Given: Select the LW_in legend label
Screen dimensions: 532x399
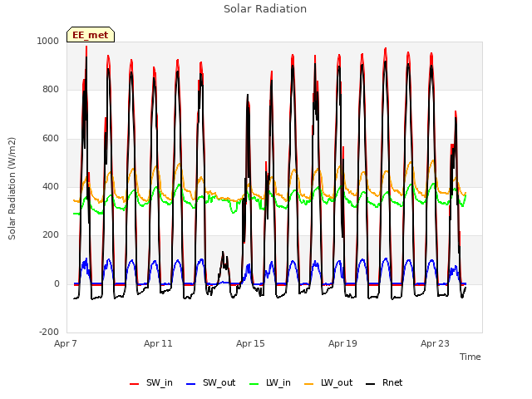Looking at the screenshot, I should click(x=278, y=383).
